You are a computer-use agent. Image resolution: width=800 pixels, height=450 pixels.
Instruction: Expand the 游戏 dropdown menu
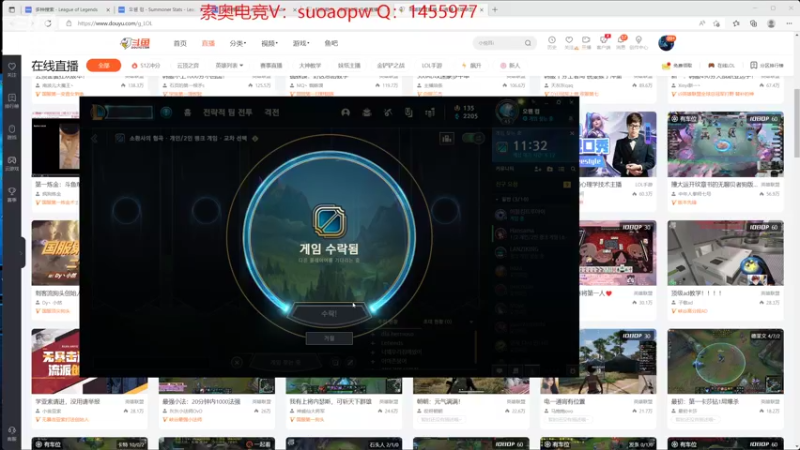point(301,43)
